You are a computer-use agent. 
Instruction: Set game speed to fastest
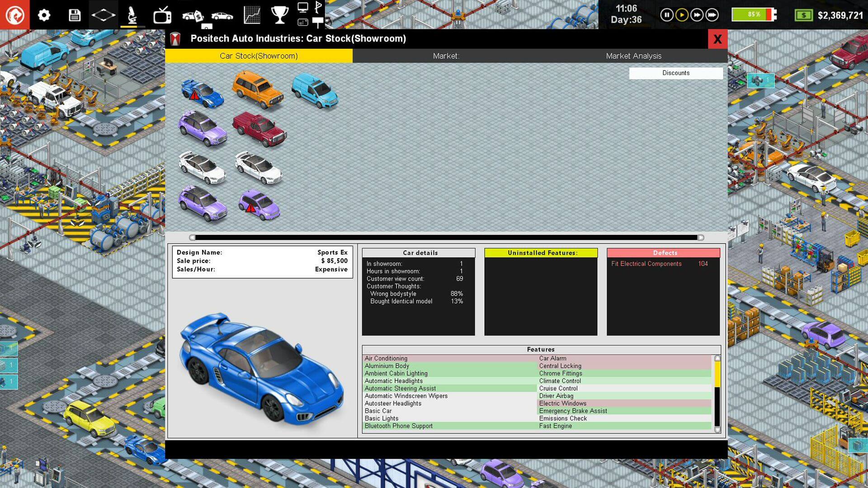click(x=712, y=15)
